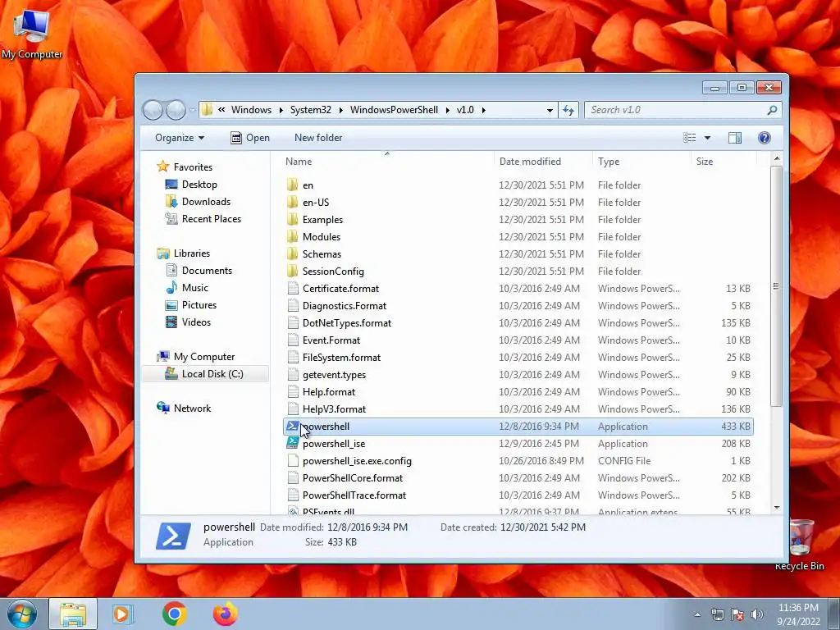Screen dimensions: 840x630
Task: Expand the breadcrumb arrow after WindowsPowerShell
Action: click(447, 110)
